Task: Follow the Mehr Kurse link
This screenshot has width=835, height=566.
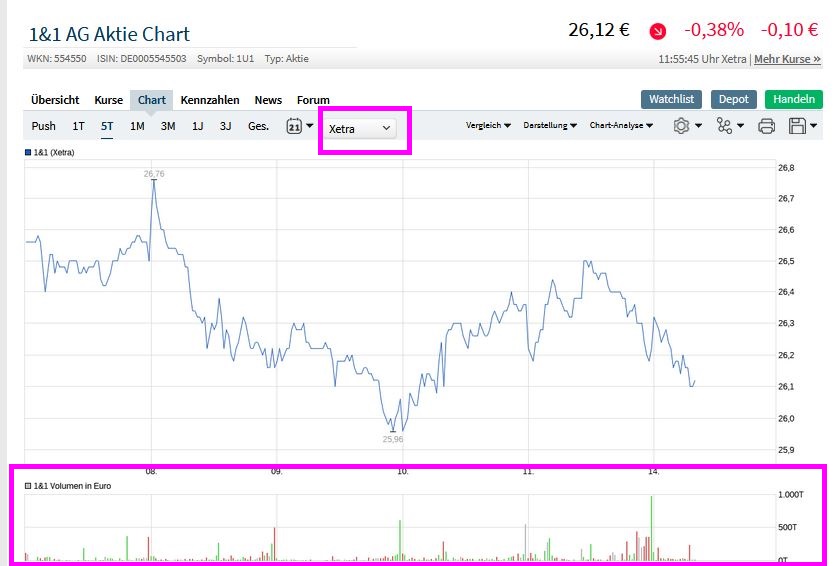Action: point(788,59)
